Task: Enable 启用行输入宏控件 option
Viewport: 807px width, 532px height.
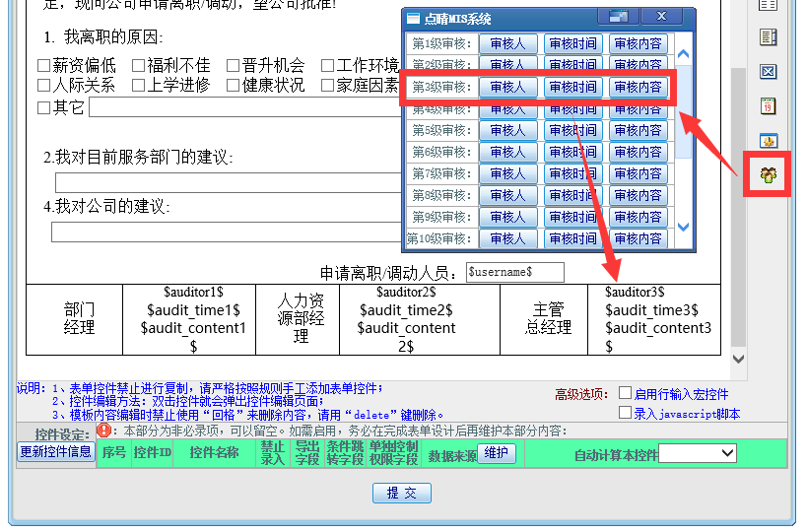Action: (625, 393)
